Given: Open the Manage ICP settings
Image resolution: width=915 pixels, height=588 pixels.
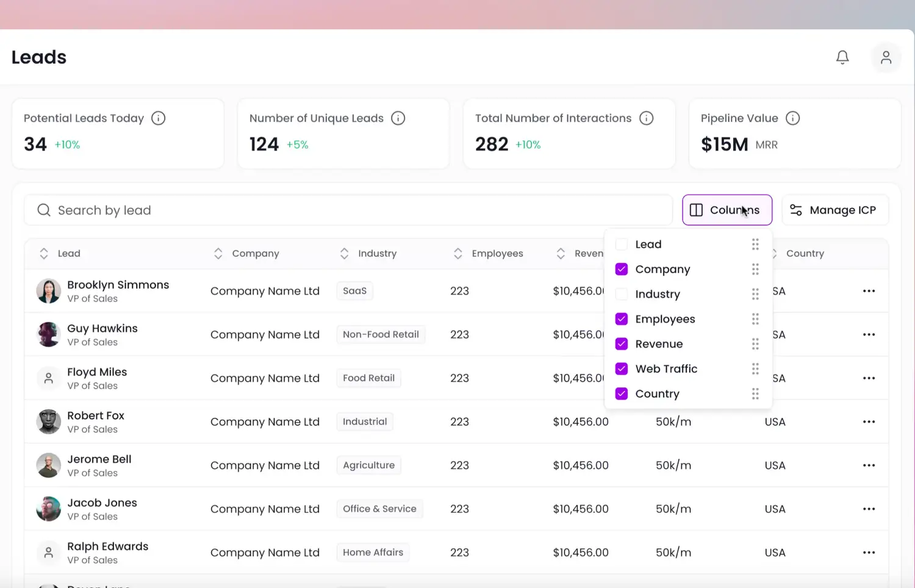Looking at the screenshot, I should point(834,210).
